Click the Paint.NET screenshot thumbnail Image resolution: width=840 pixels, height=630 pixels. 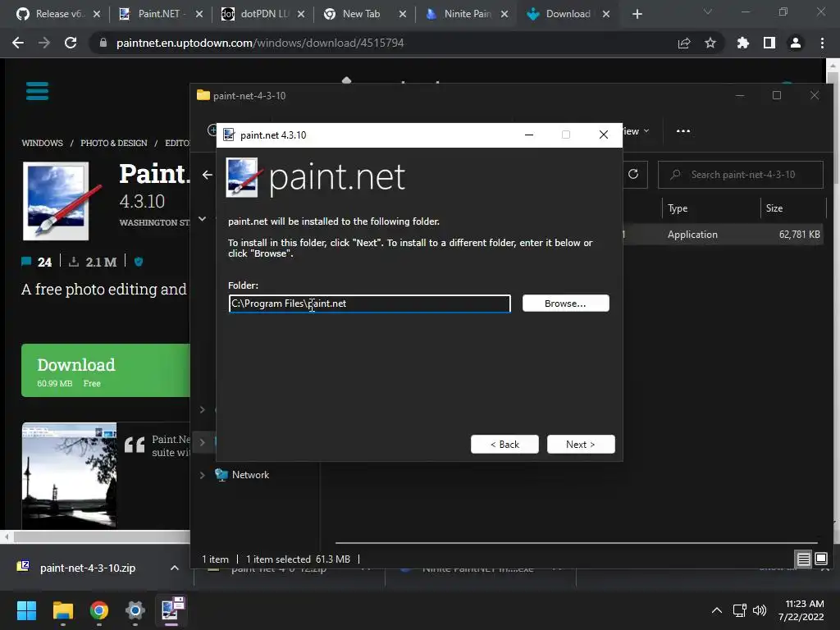(x=69, y=476)
